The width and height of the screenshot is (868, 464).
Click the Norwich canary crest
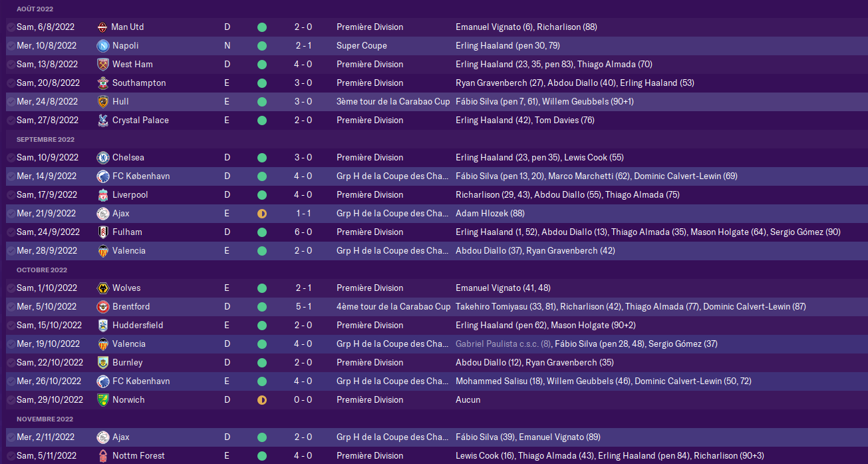(x=103, y=400)
